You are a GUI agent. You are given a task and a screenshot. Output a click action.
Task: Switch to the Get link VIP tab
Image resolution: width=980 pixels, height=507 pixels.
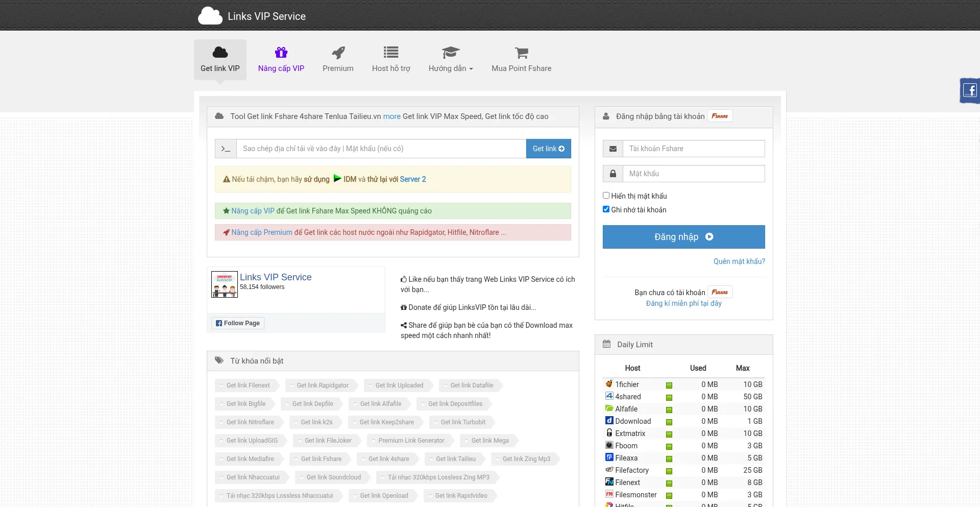click(x=220, y=60)
